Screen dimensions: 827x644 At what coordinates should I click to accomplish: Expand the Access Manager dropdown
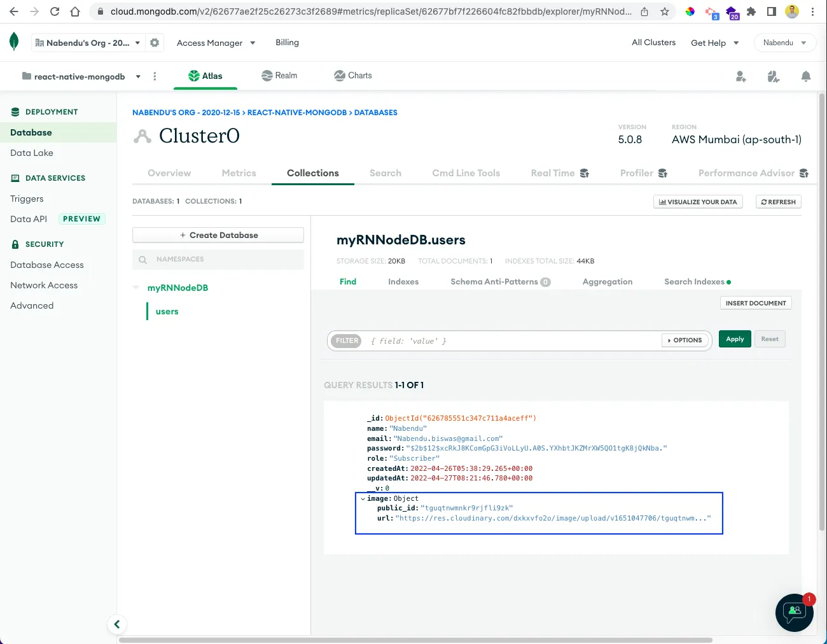tap(216, 43)
